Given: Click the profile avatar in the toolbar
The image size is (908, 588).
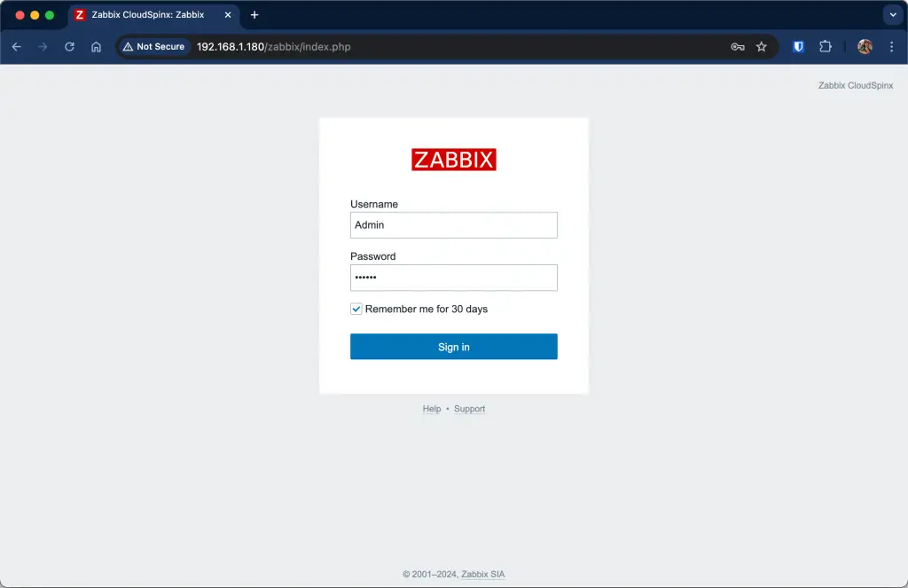Looking at the screenshot, I should 865,46.
